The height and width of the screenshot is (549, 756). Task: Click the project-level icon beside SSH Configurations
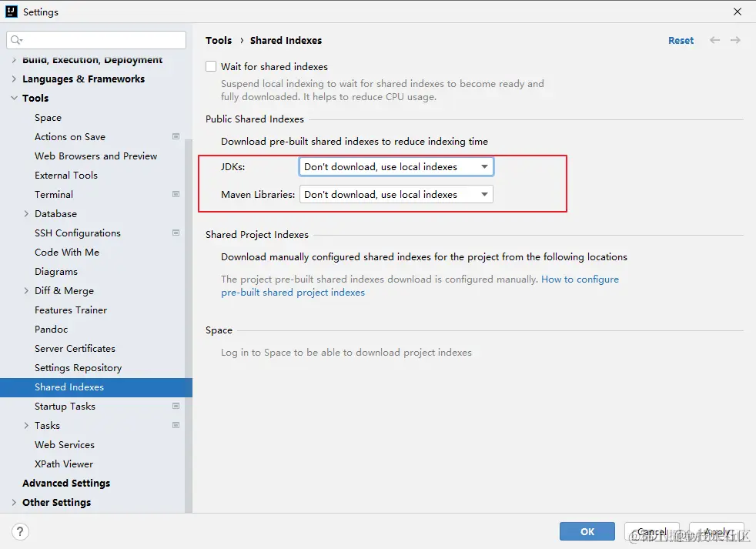(x=176, y=233)
